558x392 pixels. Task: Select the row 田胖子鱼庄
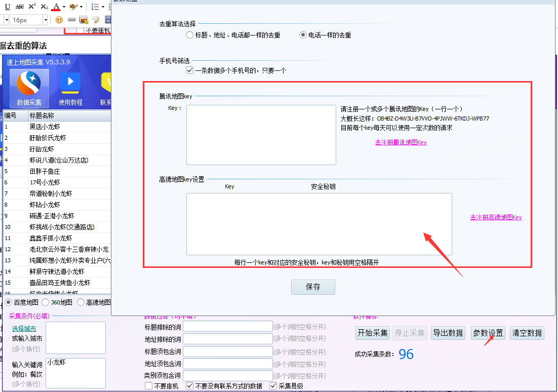57,171
